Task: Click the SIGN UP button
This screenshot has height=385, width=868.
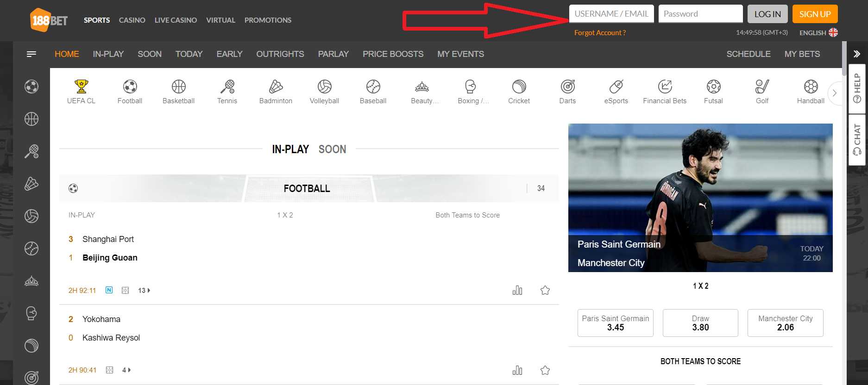Action: [x=815, y=14]
